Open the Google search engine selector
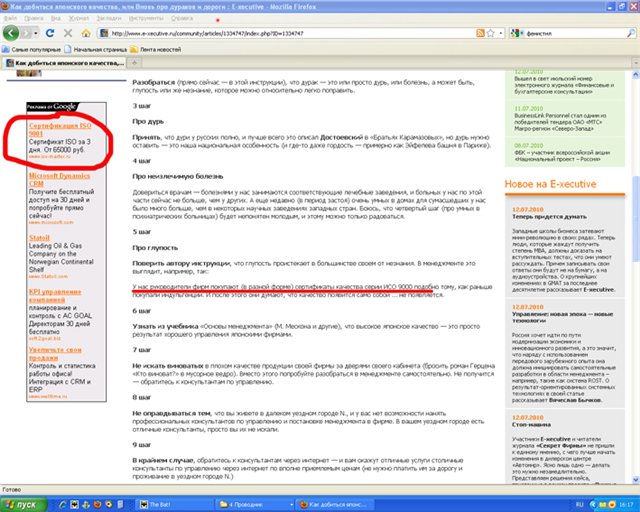Screen dimensions: 640x512 [517, 33]
